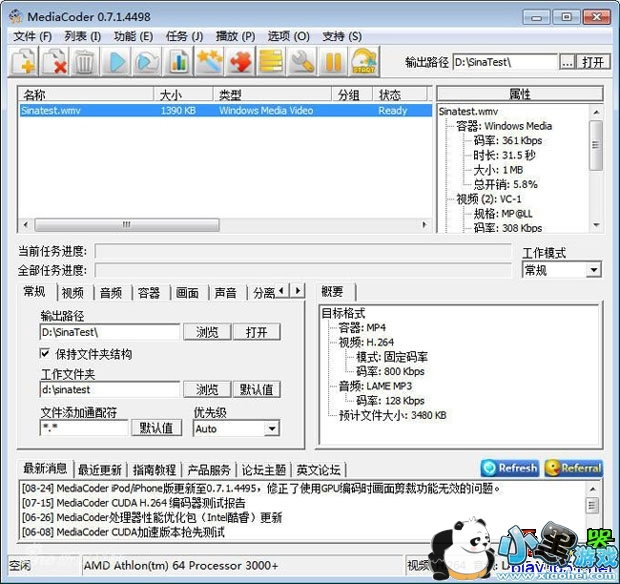Open the 功能 (E) menu
The width and height of the screenshot is (620, 584).
click(x=132, y=36)
